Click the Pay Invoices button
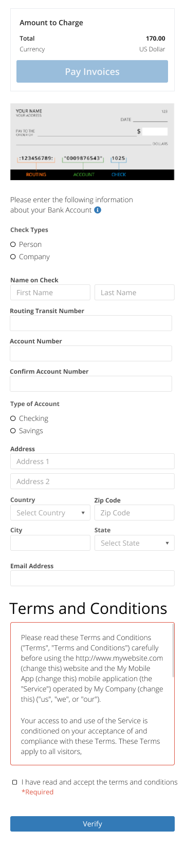The width and height of the screenshot is (185, 868). pos(92,71)
